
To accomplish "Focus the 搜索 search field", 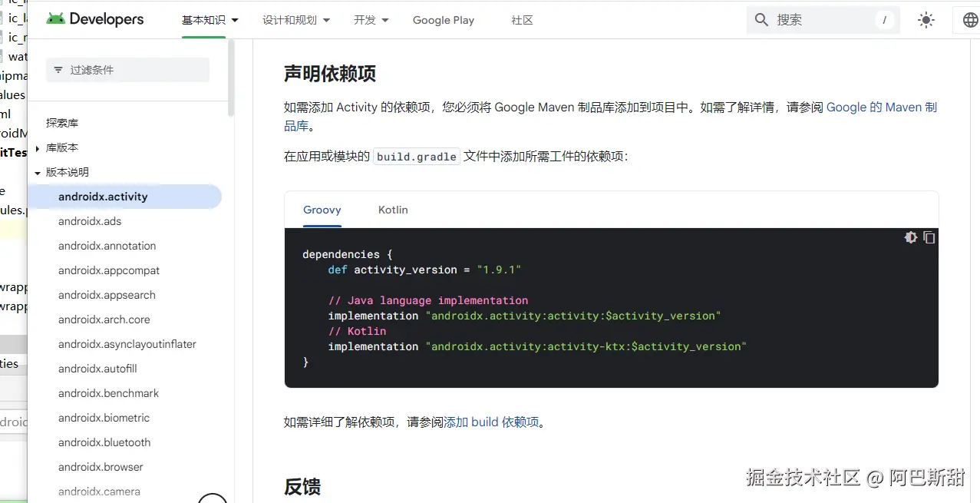I will point(823,20).
